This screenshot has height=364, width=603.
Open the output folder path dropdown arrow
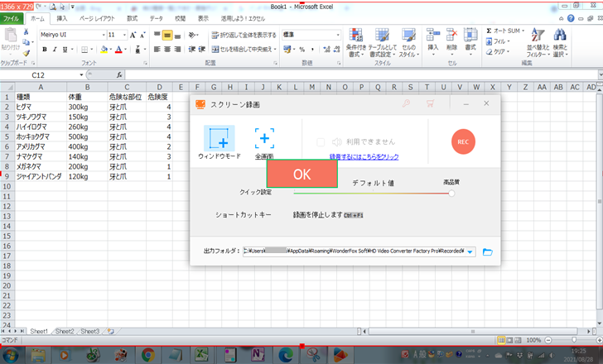click(x=470, y=251)
